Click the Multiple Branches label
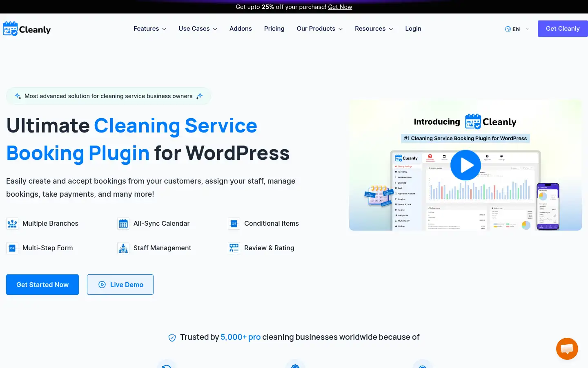Screen dimensions: 588x368 50,223
